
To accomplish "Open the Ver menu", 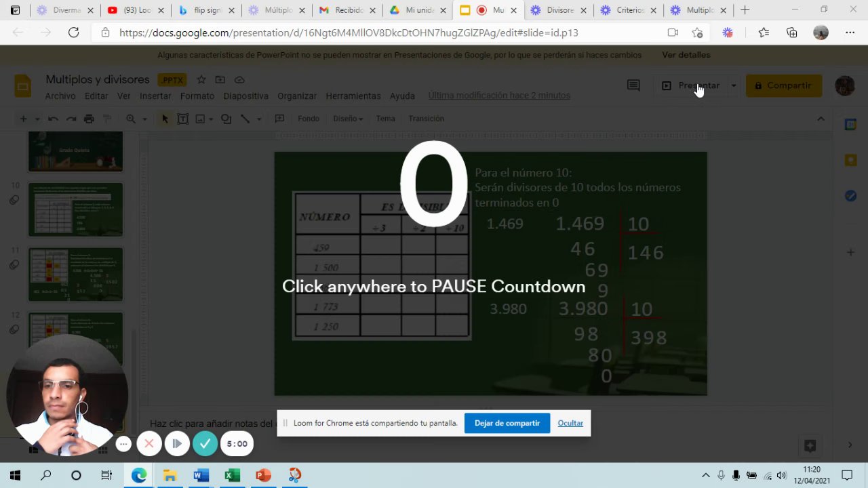I will [x=123, y=96].
